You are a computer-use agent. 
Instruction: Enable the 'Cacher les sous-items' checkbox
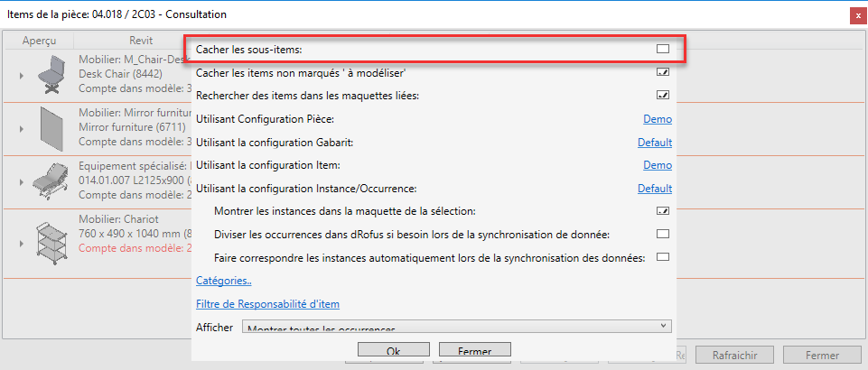point(663,48)
